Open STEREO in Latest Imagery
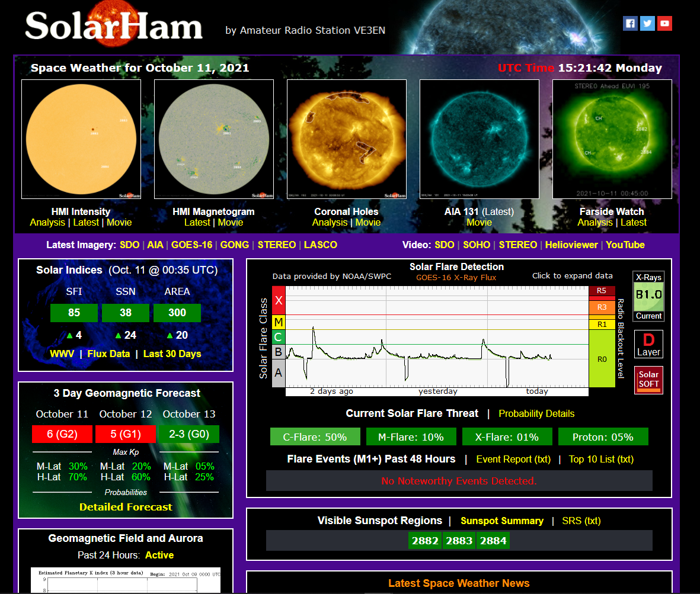The image size is (700, 594). point(277,245)
